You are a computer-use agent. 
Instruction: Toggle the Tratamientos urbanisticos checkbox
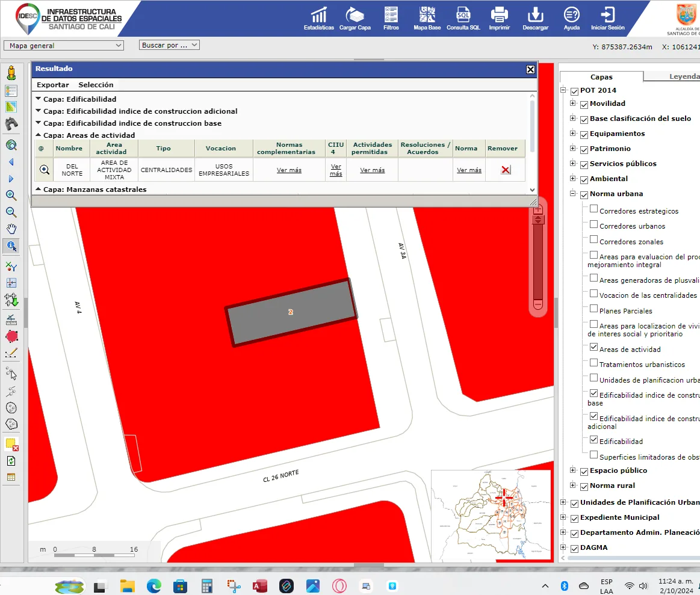pos(594,363)
